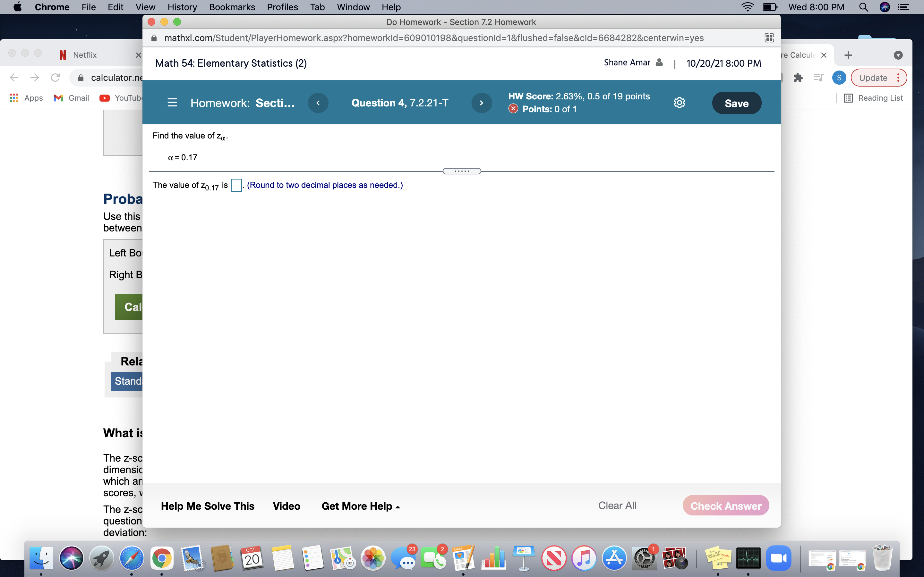The image size is (924, 577).
Task: Click the Save button for homework
Action: (x=736, y=103)
